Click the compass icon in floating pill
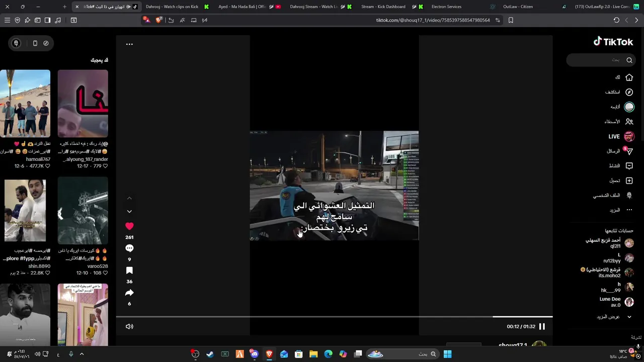The height and width of the screenshot is (362, 644). pos(46,43)
